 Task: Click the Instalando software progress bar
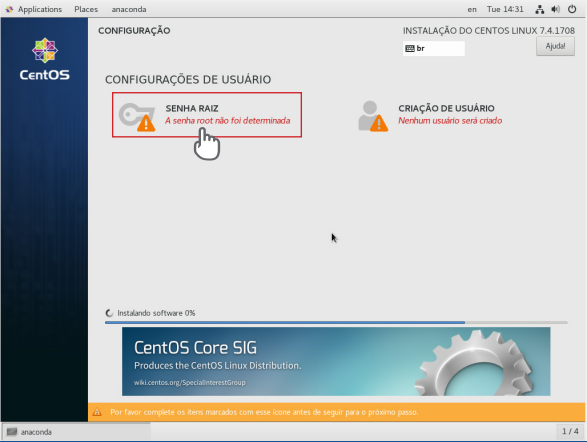click(x=336, y=322)
